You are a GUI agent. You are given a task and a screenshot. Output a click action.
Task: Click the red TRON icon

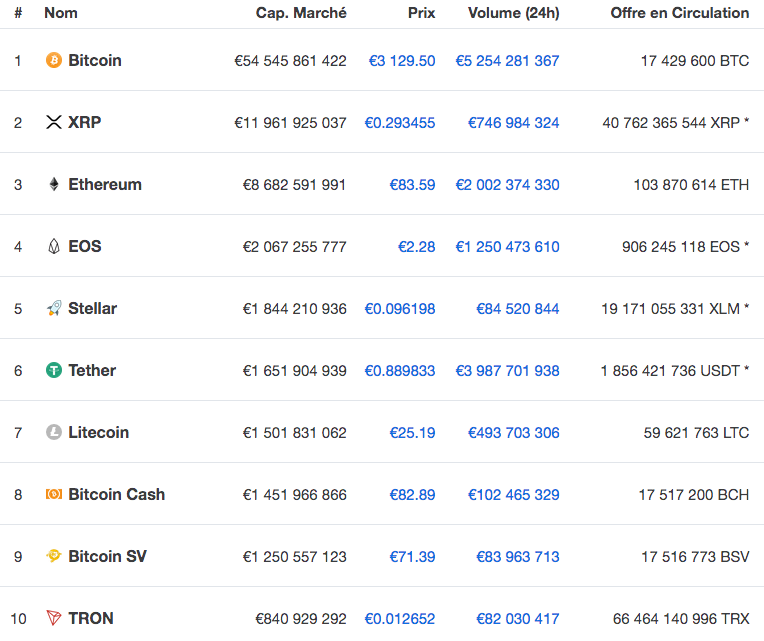pos(54,619)
